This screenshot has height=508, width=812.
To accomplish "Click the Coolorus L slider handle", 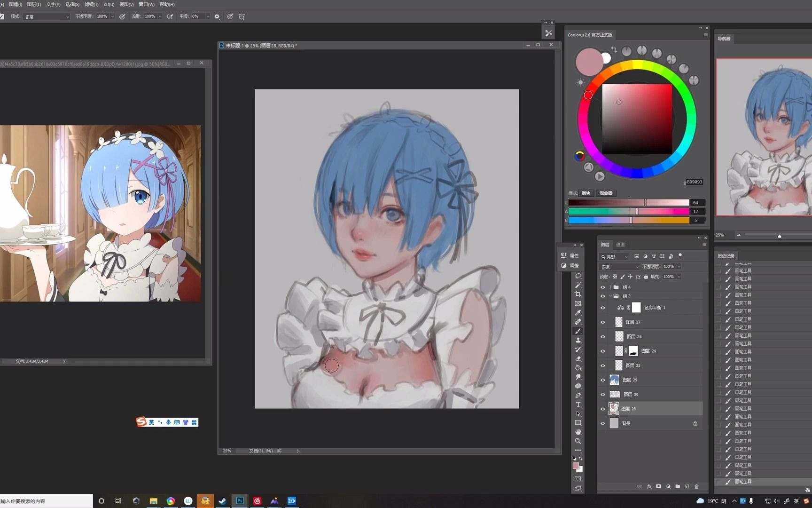I will (x=645, y=203).
